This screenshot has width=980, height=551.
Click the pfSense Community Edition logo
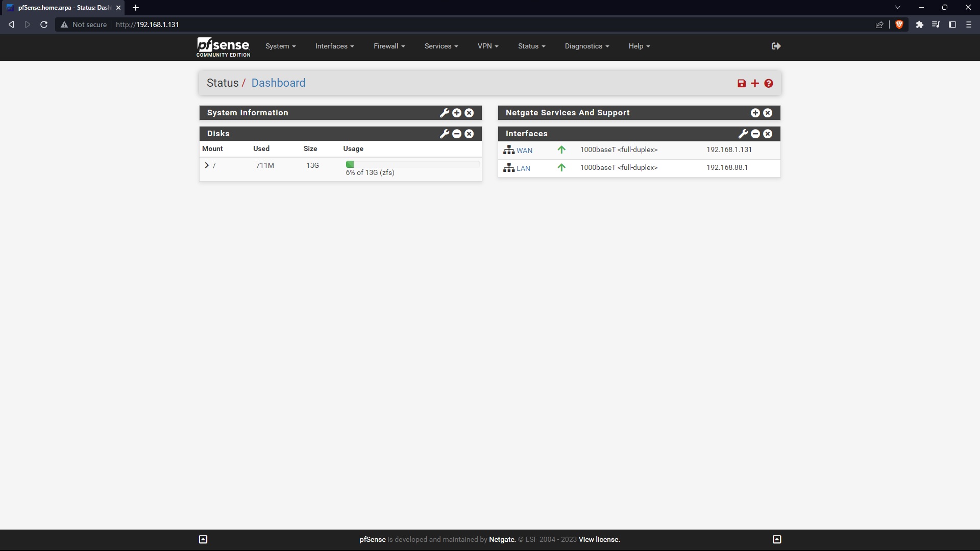(x=223, y=47)
